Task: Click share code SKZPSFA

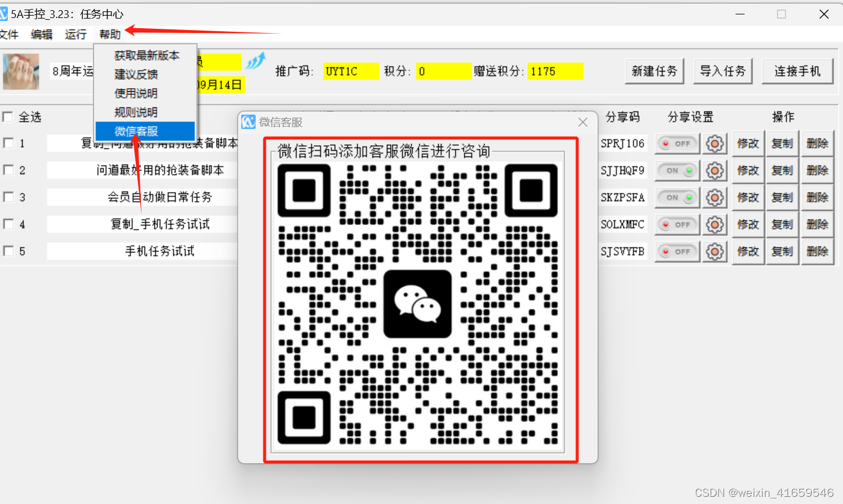Action: click(x=623, y=197)
